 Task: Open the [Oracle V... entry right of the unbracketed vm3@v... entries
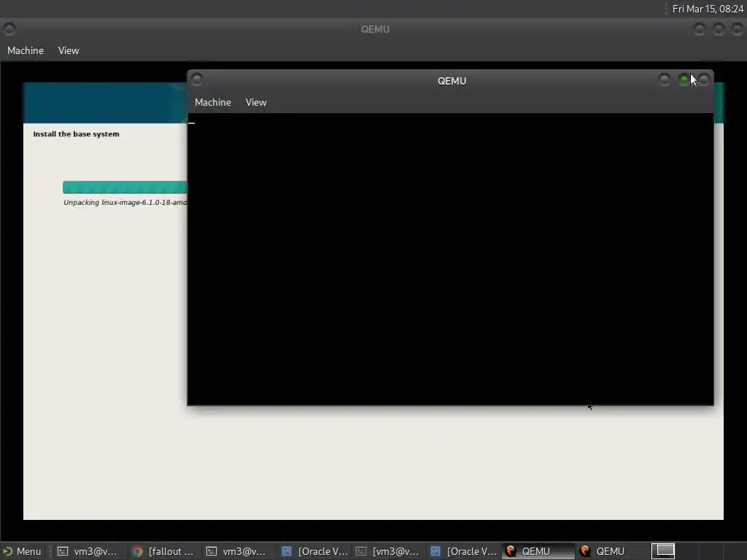point(314,551)
